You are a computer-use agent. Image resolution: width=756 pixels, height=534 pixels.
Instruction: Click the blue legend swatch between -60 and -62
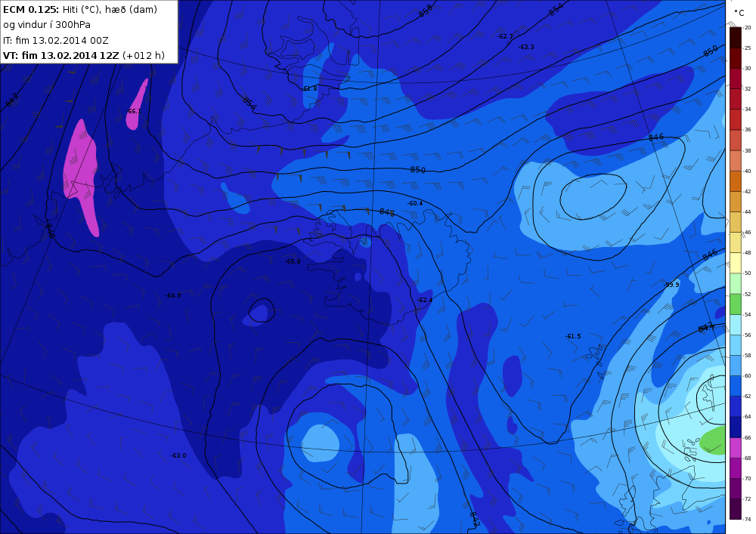[736, 386]
